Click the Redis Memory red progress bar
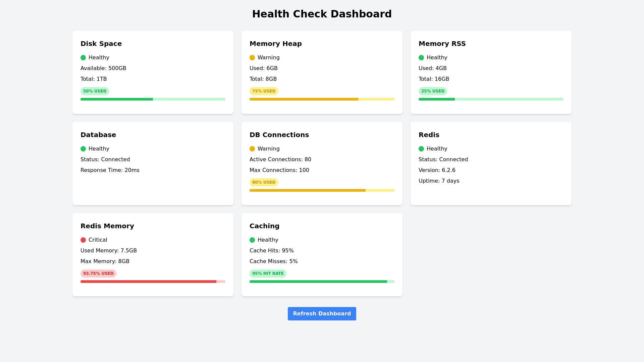This screenshot has height=362, width=644. tap(153, 282)
